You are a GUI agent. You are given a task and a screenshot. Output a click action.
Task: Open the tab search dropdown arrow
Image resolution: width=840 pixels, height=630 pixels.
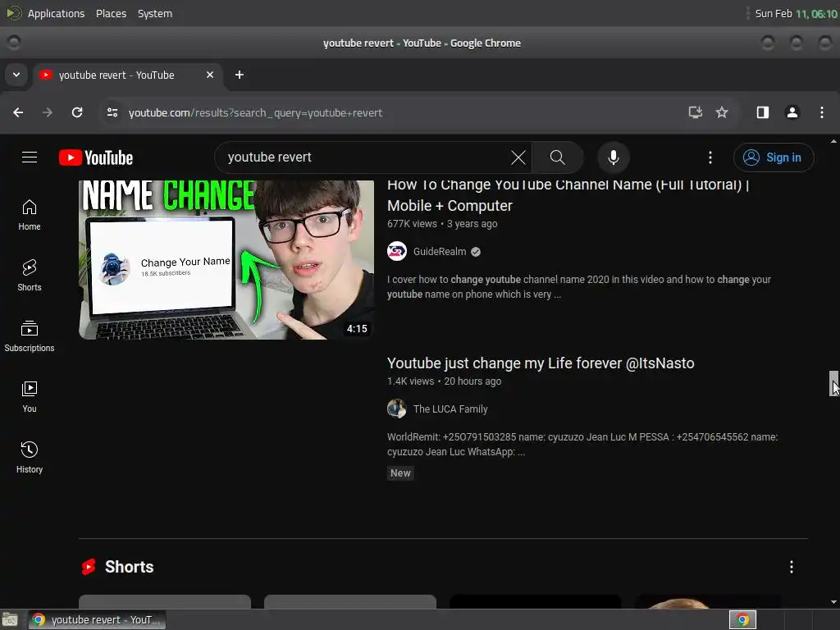coord(16,75)
